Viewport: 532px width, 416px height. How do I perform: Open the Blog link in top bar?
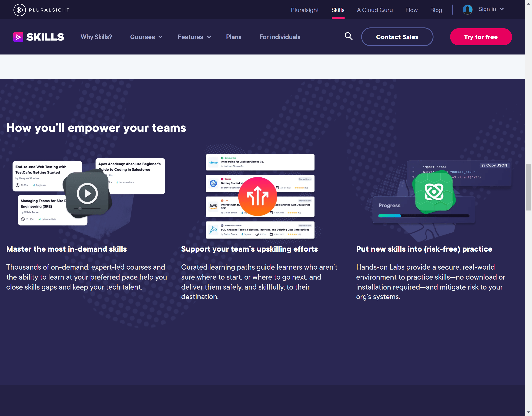pyautogui.click(x=436, y=10)
